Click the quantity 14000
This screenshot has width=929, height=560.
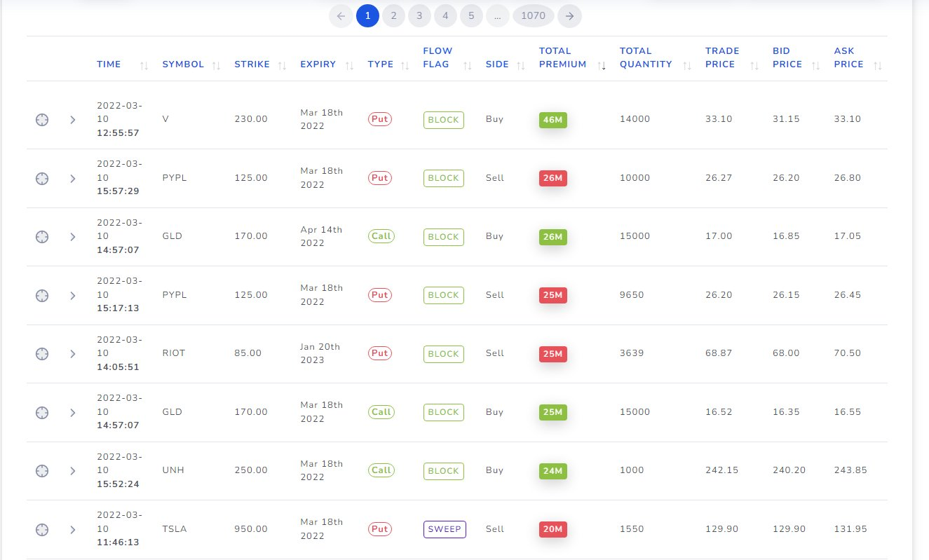[x=635, y=119]
